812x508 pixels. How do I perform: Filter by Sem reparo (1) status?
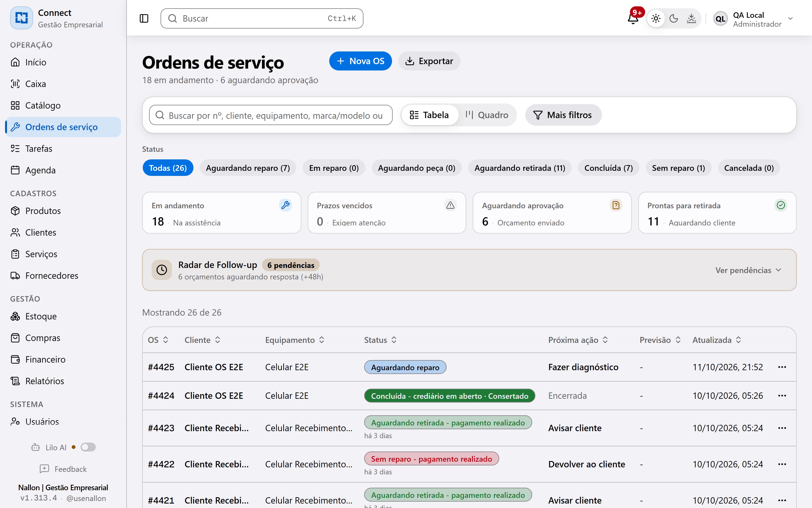(678, 168)
